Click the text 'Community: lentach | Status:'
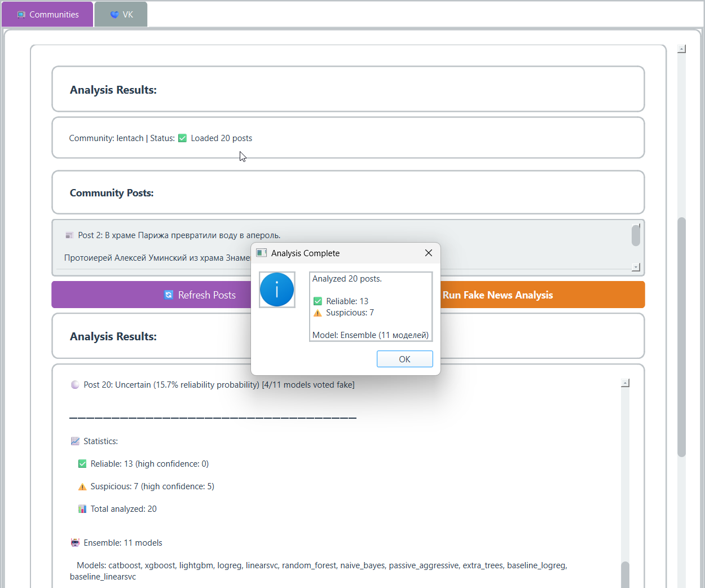Image resolution: width=705 pixels, height=588 pixels. point(122,138)
